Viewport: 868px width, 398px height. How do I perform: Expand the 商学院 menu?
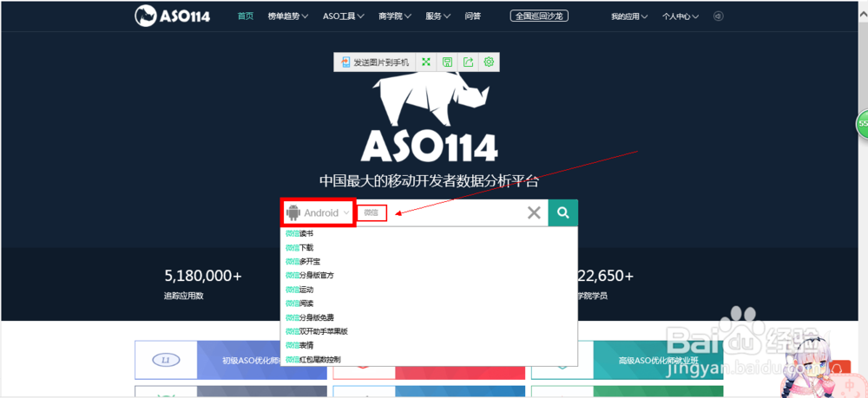coord(395,16)
